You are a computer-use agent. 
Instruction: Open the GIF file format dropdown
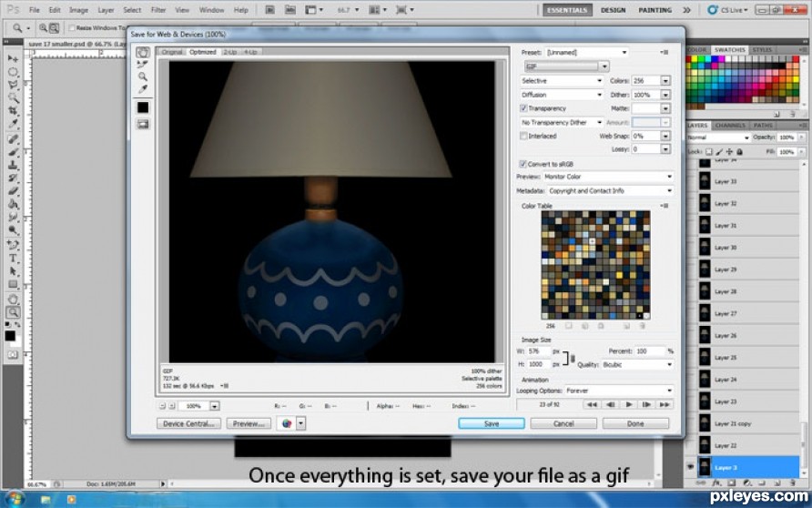pos(566,66)
